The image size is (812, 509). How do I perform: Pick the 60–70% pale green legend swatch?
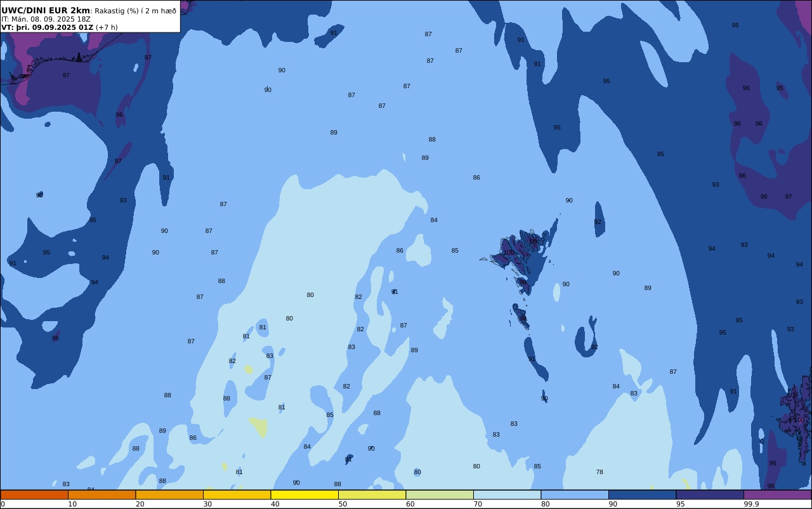point(440,494)
